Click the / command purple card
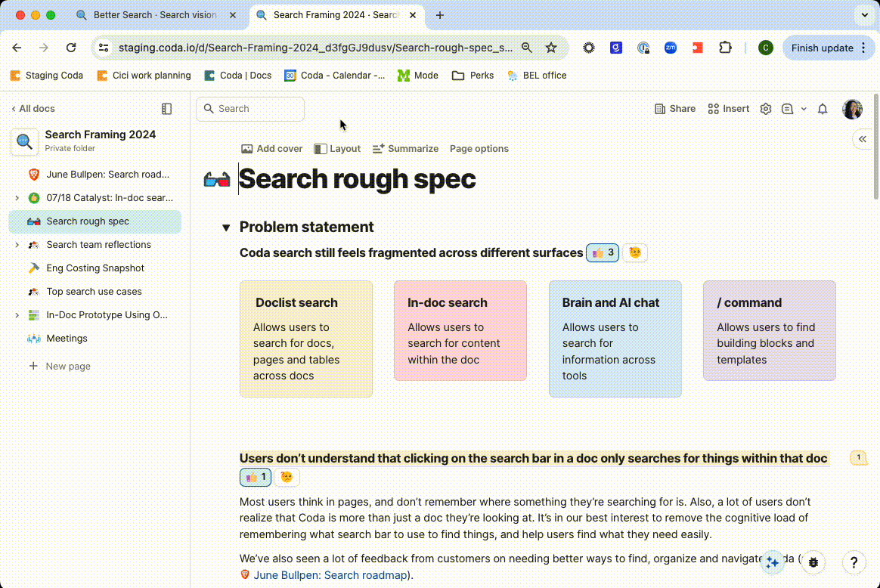Viewport: 880px width, 588px height. 770,331
